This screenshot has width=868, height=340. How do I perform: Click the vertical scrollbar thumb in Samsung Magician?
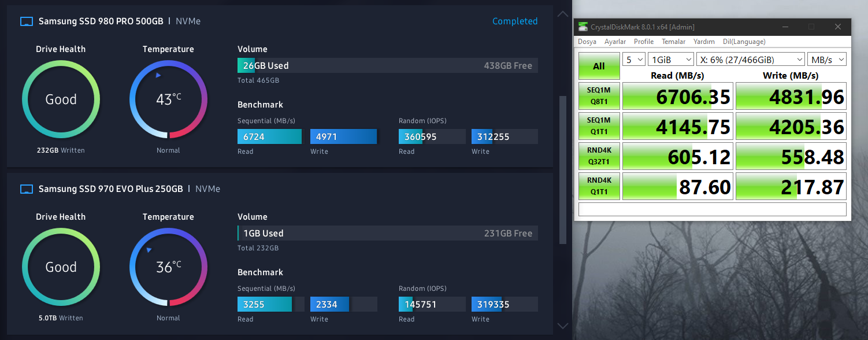[x=563, y=169]
